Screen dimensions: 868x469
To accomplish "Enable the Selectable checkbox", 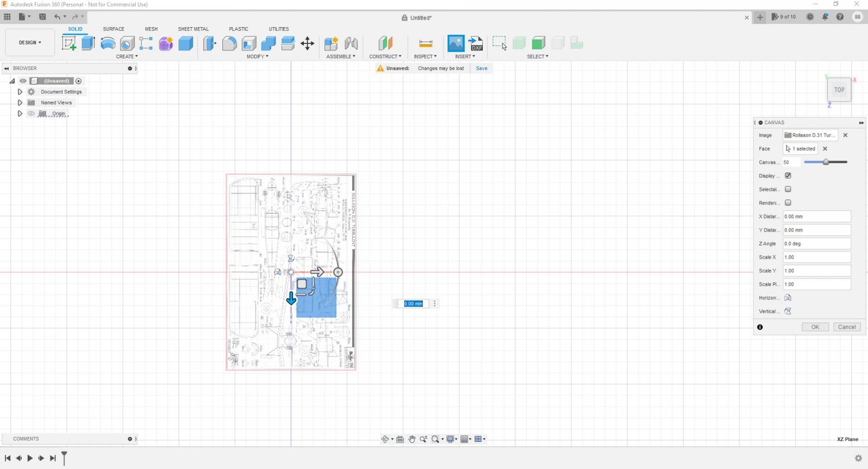I will pyautogui.click(x=788, y=189).
